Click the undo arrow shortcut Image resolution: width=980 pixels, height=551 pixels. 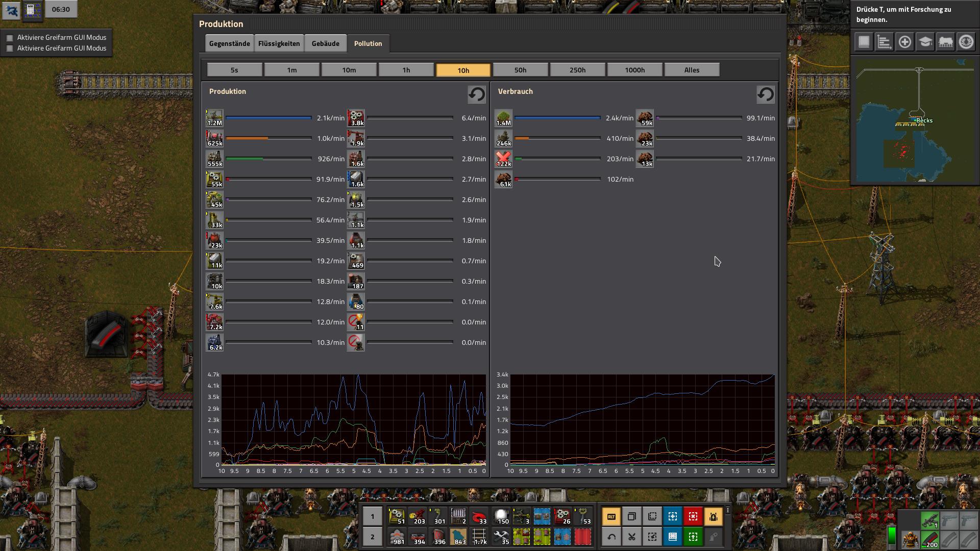tap(611, 537)
